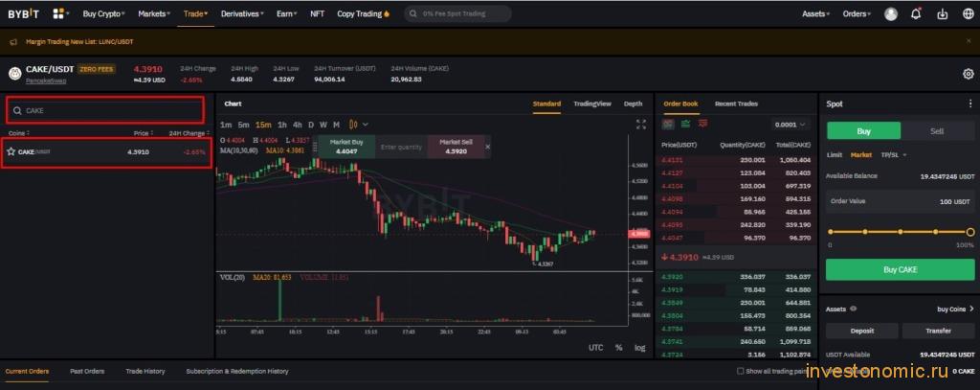This screenshot has width=980, height=390.
Task: Expand chart to fullscreen
Action: [x=640, y=125]
